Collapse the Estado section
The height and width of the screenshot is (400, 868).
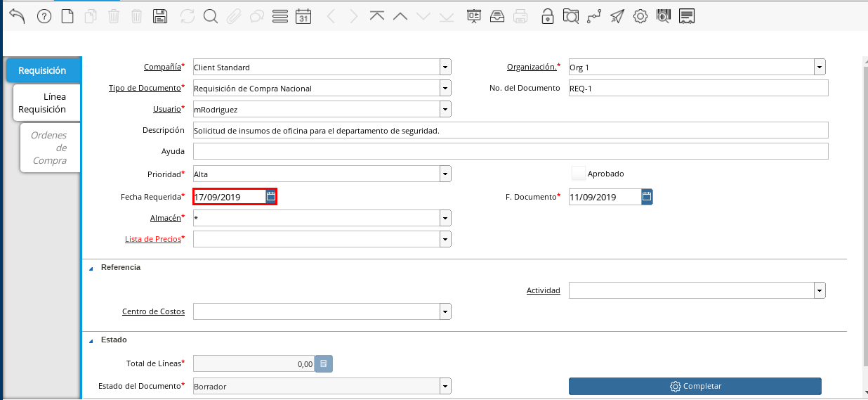[91, 340]
